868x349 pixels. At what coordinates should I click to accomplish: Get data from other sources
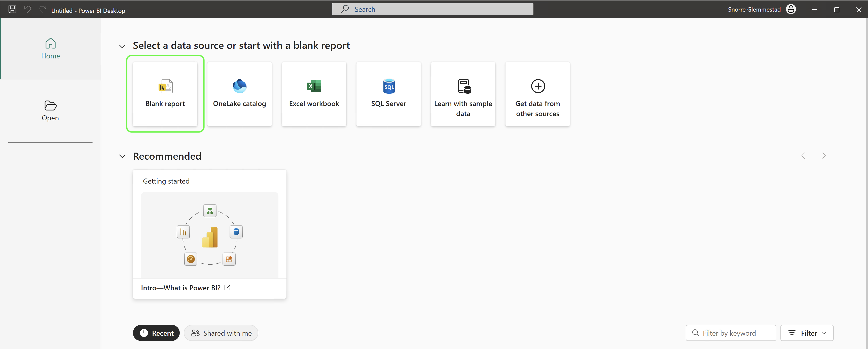(537, 94)
